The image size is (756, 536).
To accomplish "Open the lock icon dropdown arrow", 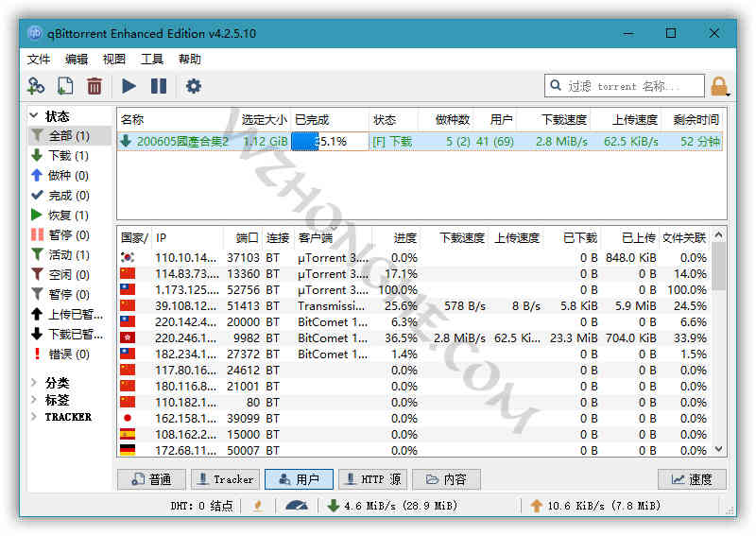I will coord(728,95).
